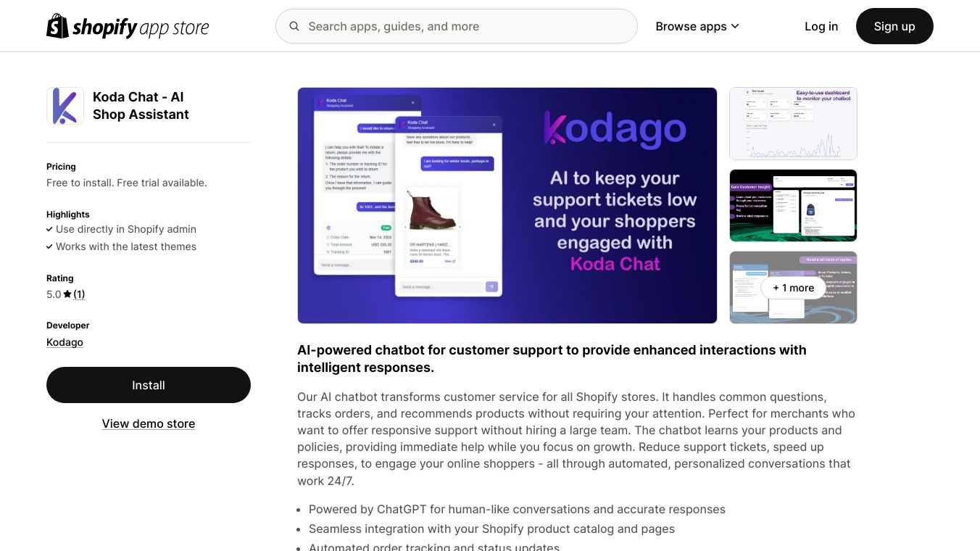Select the Free to install pricing text
The width and height of the screenshot is (980, 551).
tap(127, 183)
